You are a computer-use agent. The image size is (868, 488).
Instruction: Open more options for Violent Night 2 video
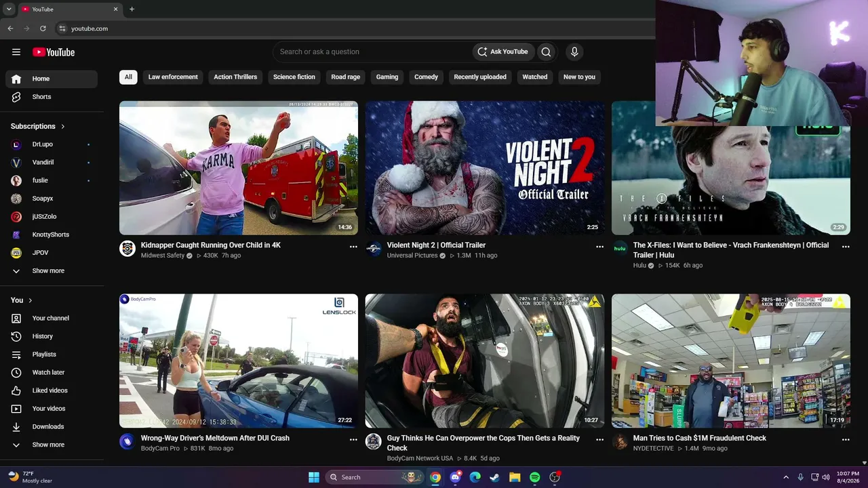(x=599, y=247)
